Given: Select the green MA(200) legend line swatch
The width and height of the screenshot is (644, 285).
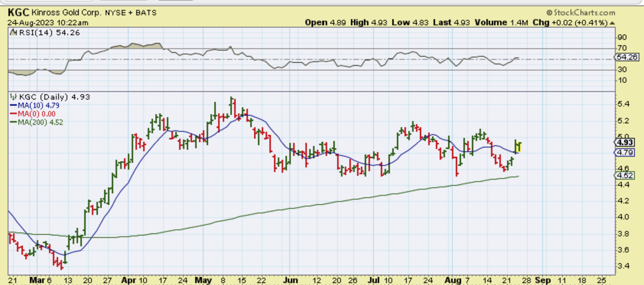Looking at the screenshot, I should point(13,122).
